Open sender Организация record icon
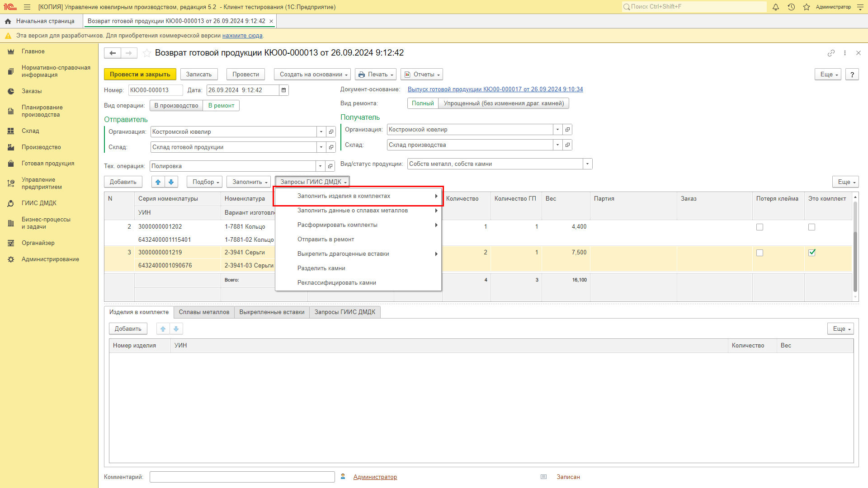 point(331,132)
